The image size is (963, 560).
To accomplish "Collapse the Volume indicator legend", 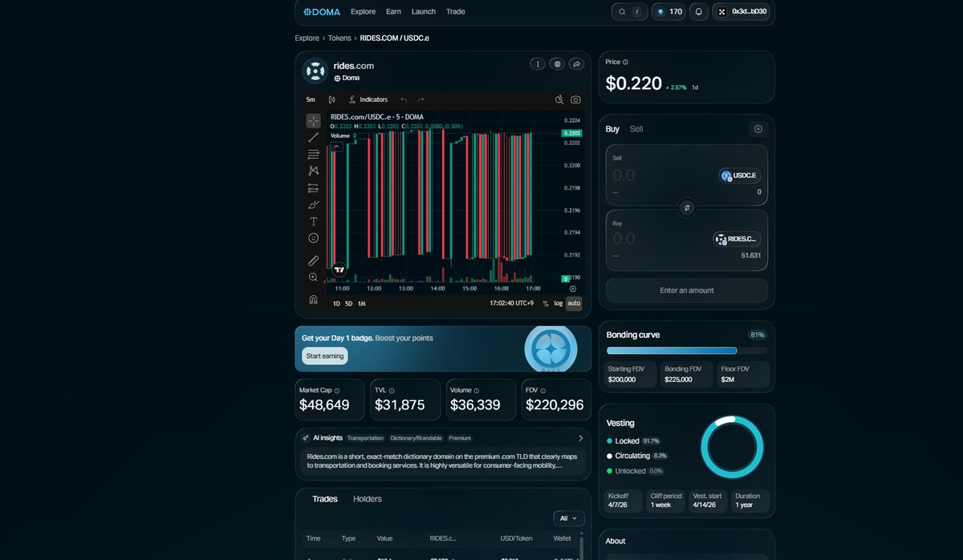I will coord(336,146).
